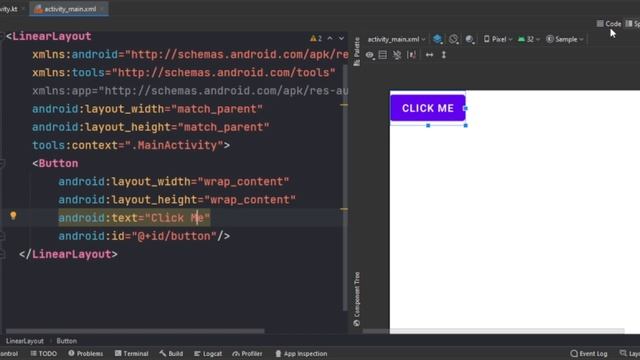640x360 pixels.
Task: Open the activity_main.xml file dropdown in design toolbar
Action: [396, 39]
